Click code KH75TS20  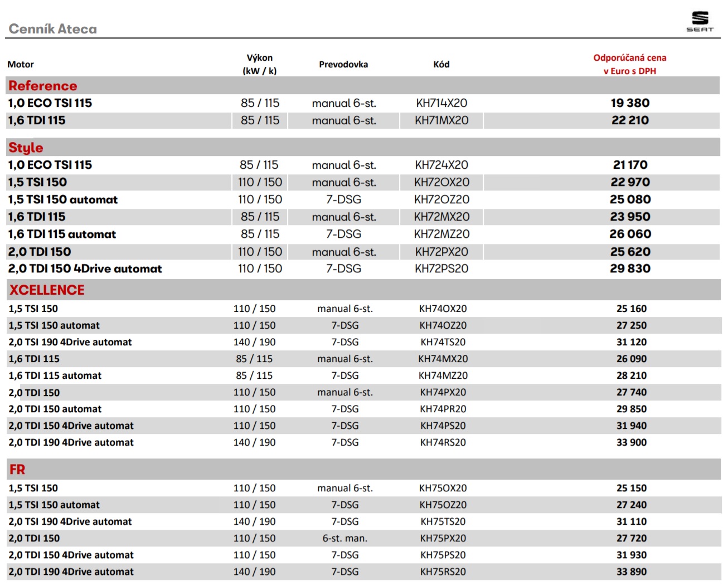tap(443, 521)
